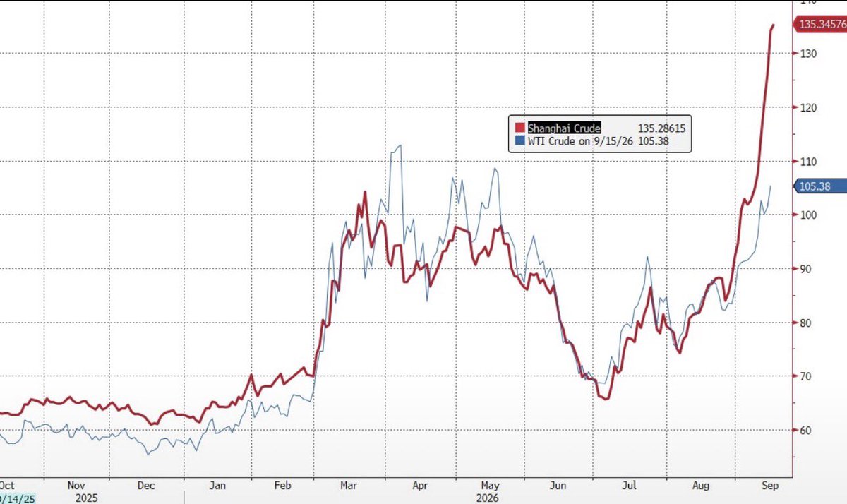Viewport: 847px width, 504px height.
Task: Click the 110 y-axis label
Action: pos(808,162)
